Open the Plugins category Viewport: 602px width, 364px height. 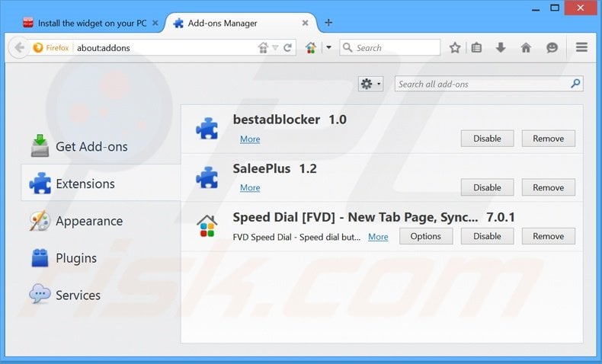tap(101, 257)
